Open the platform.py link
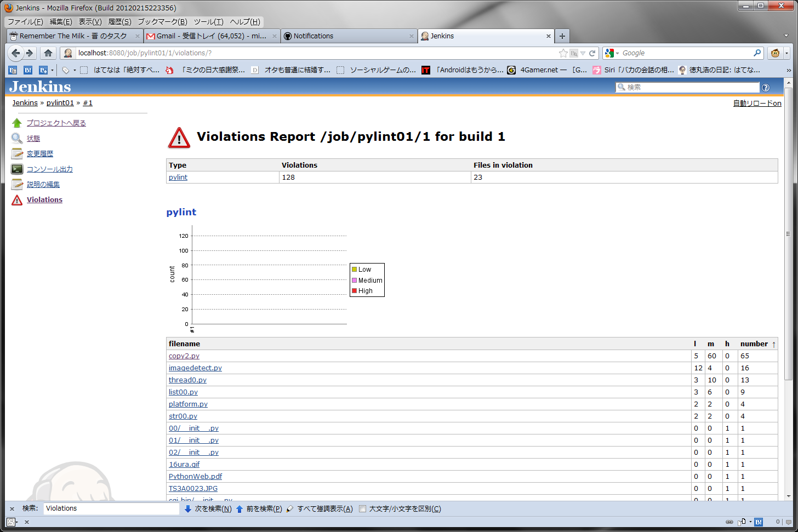 [x=188, y=404]
